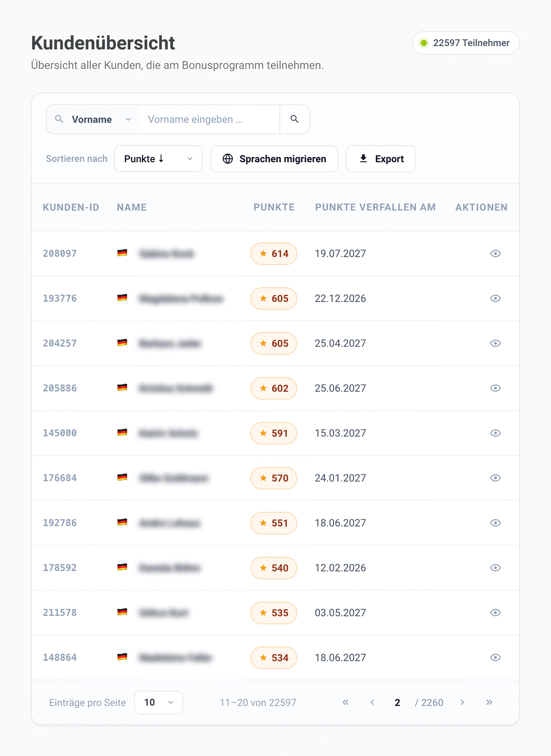Image resolution: width=551 pixels, height=756 pixels.
Task: View details for customer 193776
Action: coord(495,298)
